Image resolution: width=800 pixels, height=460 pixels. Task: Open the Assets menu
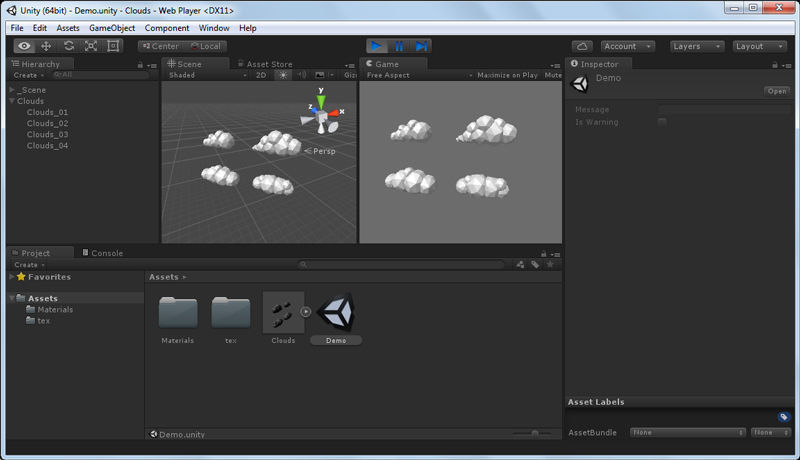coord(68,28)
